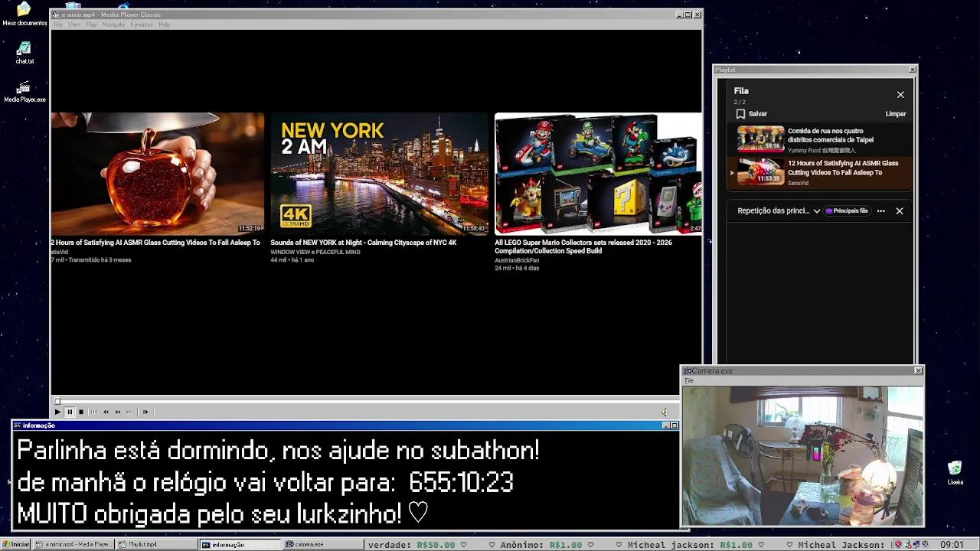Click the rewind (decrease speed) button
980x551 pixels.
pyautogui.click(x=106, y=412)
